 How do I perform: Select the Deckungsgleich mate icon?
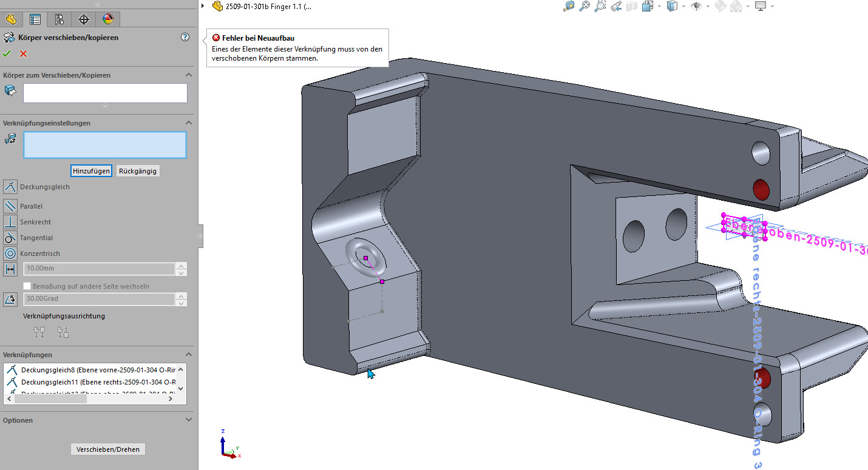coord(10,187)
